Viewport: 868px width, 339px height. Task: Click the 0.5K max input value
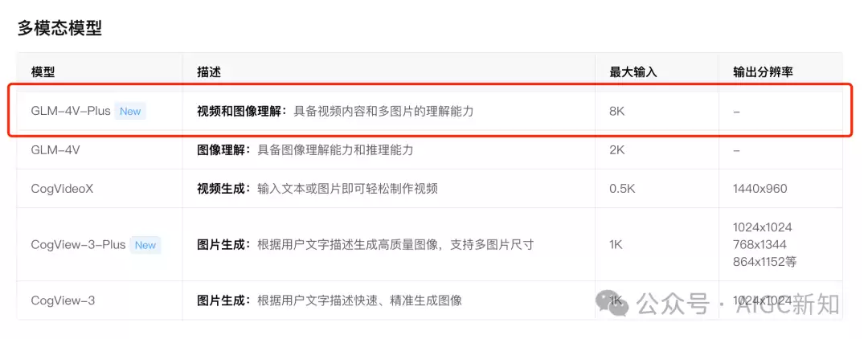click(x=622, y=189)
